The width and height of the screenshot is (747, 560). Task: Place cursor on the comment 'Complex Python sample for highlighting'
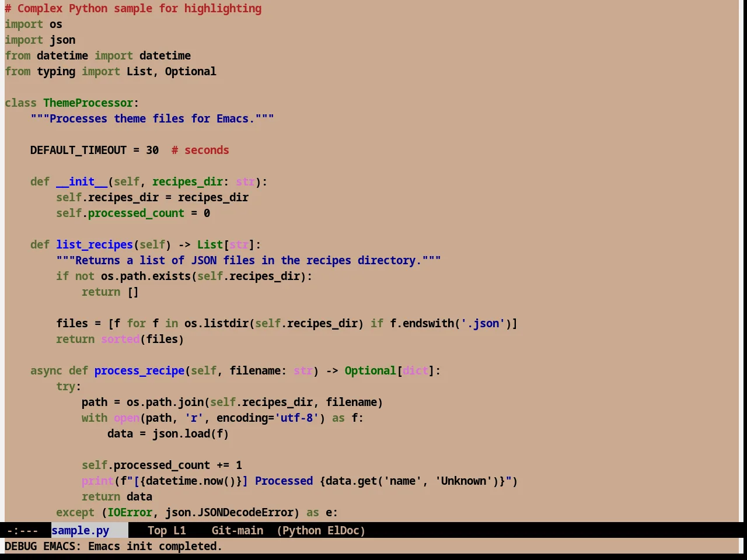(x=139, y=8)
